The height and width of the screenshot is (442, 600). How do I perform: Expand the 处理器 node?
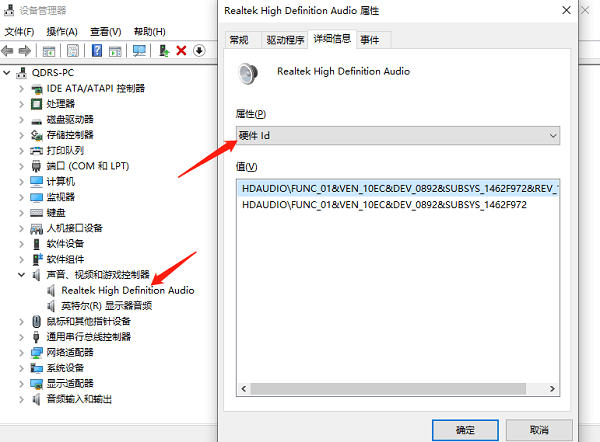pos(21,104)
